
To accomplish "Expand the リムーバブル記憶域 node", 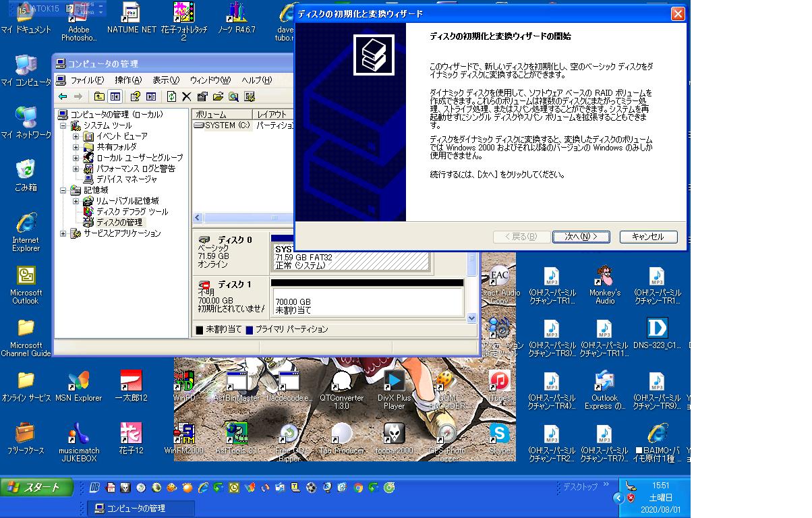I will click(76, 201).
